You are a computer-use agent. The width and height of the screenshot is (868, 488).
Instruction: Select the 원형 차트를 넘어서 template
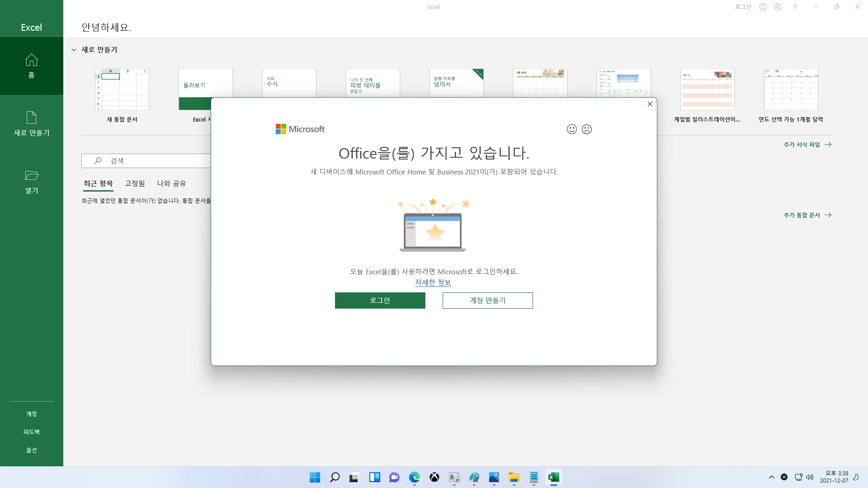457,83
